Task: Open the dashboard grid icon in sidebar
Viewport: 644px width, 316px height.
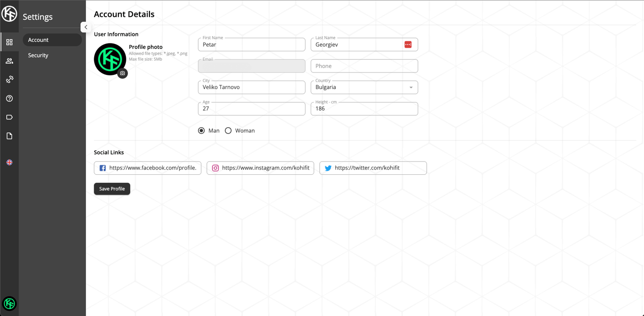Action: pos(9,42)
